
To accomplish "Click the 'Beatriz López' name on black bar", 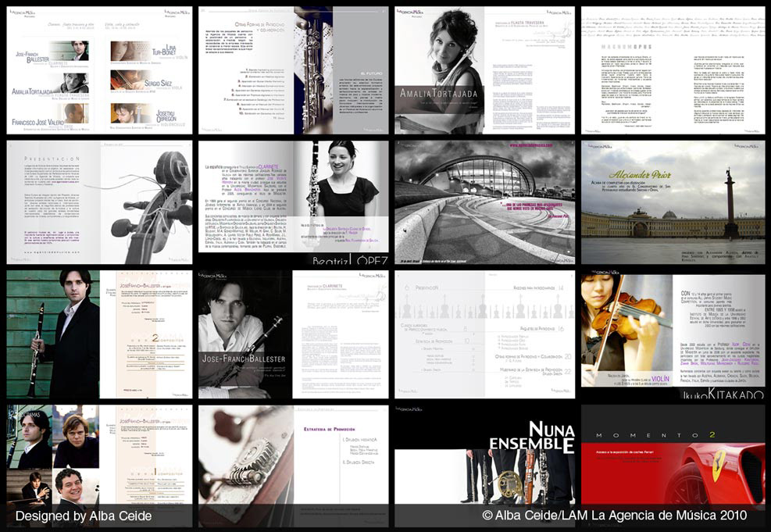I will point(350,260).
